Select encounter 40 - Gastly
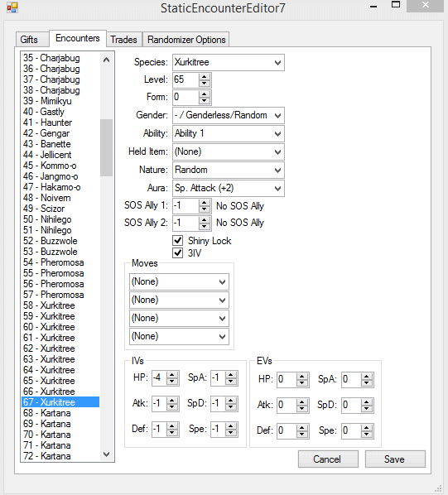Image resolution: width=448 pixels, height=495 pixels. (x=60, y=112)
